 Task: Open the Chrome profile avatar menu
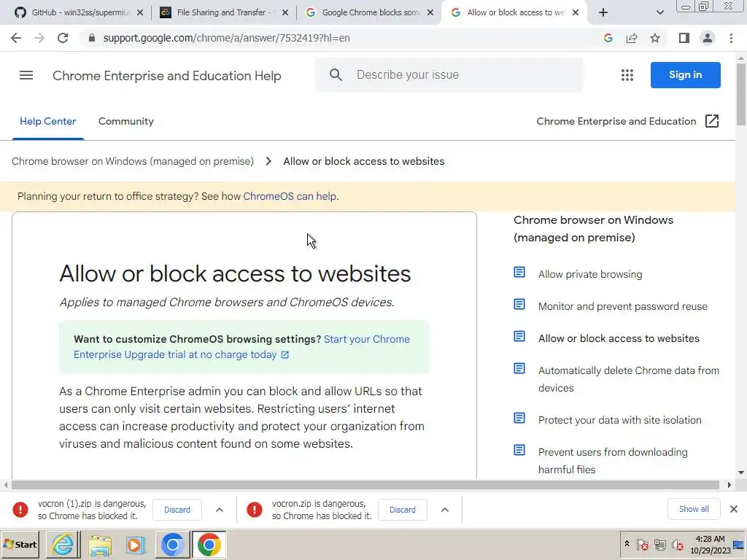(708, 38)
